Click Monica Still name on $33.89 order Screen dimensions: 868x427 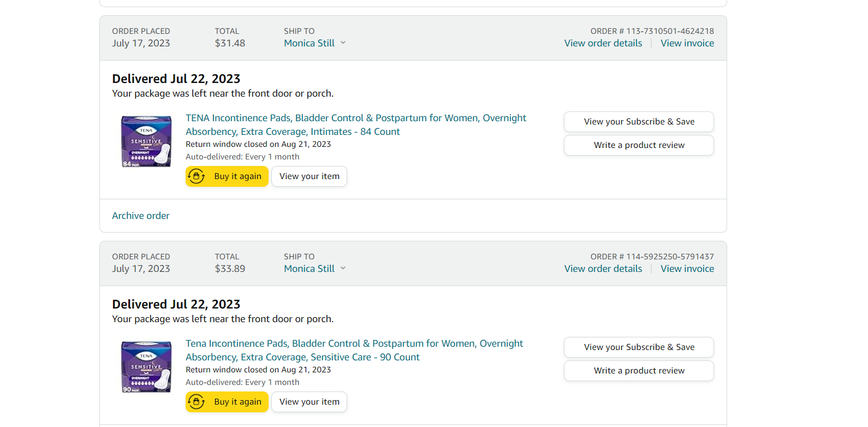309,269
